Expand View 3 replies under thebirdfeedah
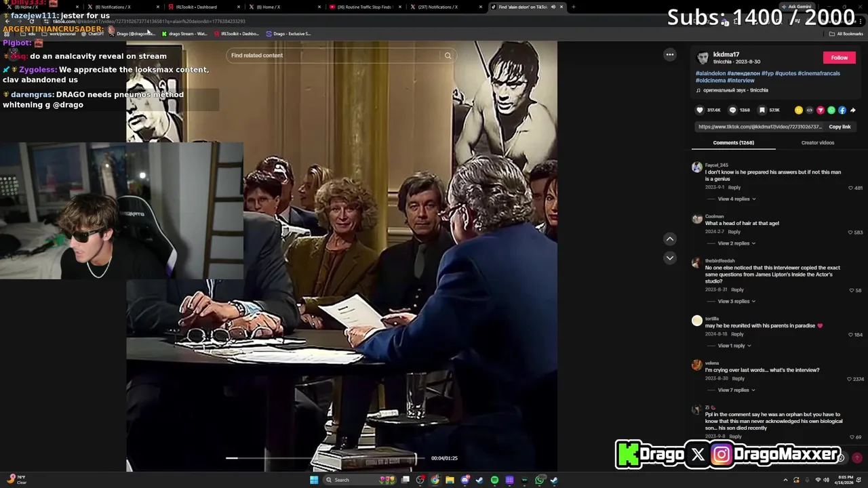Image resolution: width=868 pixels, height=488 pixels. 736,301
